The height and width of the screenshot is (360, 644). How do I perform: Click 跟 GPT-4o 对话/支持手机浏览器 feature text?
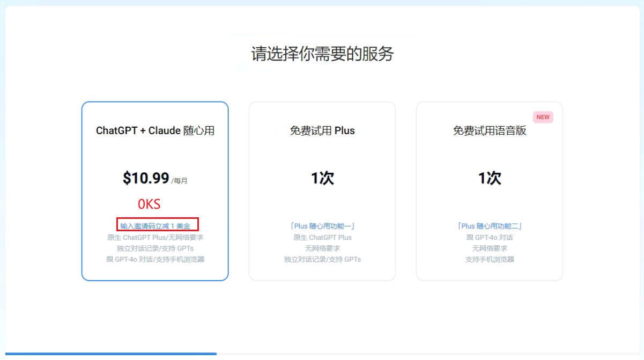click(155, 259)
